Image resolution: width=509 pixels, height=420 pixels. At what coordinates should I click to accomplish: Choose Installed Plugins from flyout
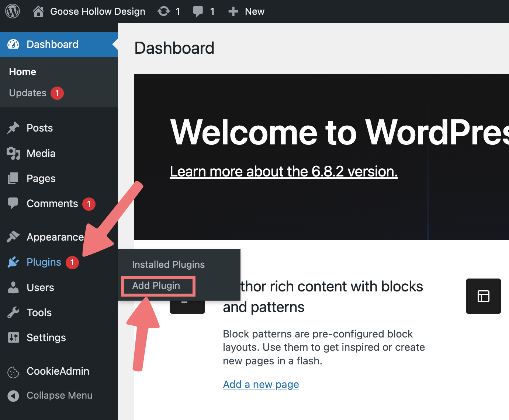(x=168, y=265)
